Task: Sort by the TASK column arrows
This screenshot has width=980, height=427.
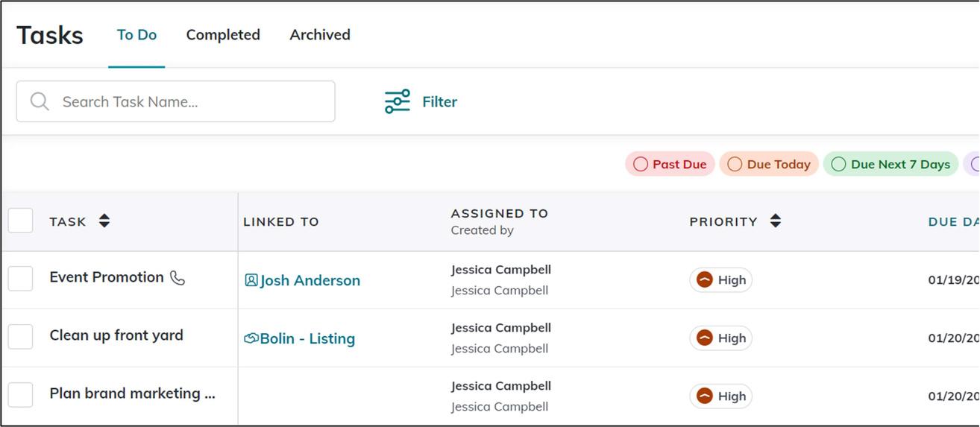Action: pyautogui.click(x=104, y=221)
